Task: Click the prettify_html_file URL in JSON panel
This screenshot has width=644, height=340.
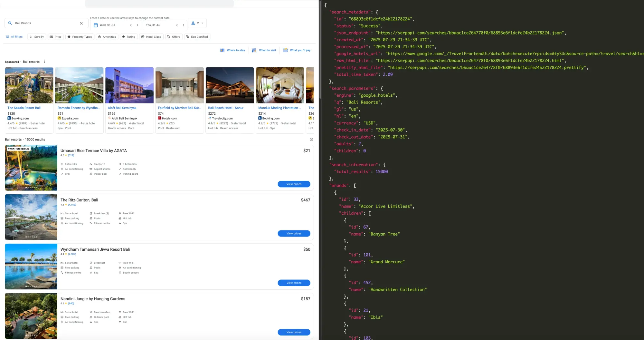Action: (487, 68)
